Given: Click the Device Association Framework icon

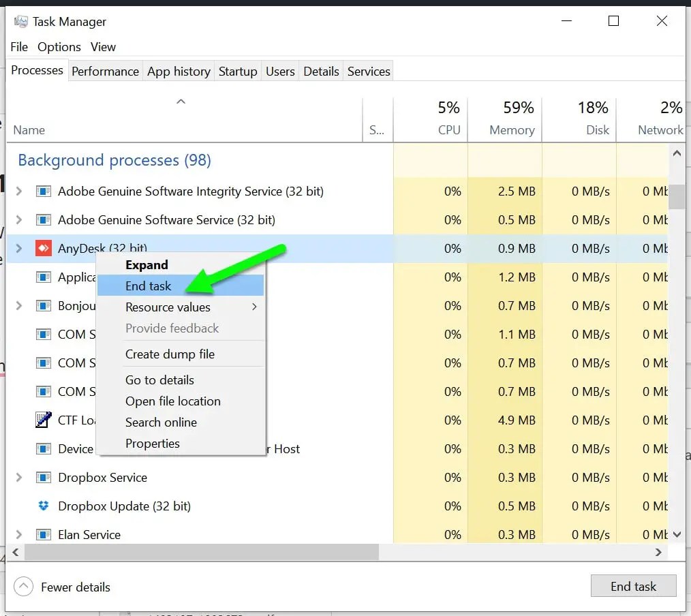Looking at the screenshot, I should pyautogui.click(x=44, y=448).
